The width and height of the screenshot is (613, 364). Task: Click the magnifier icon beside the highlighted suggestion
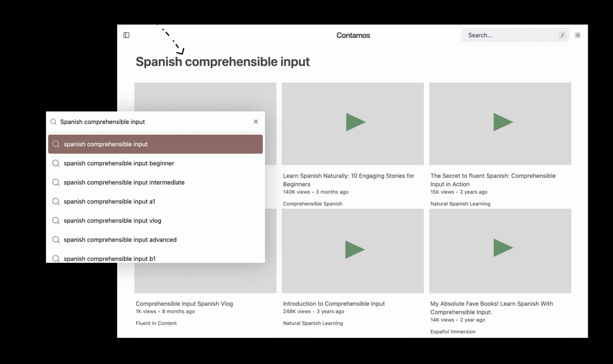point(56,144)
